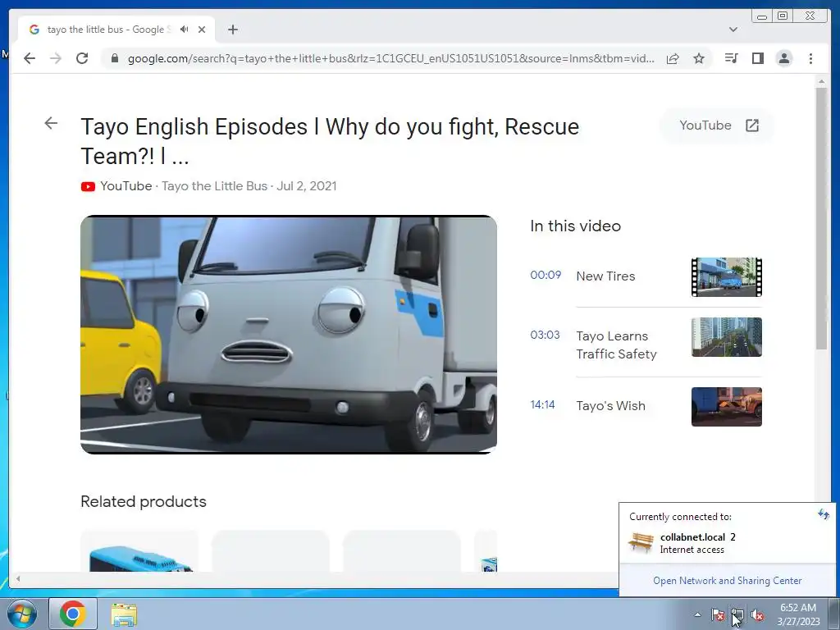The width and height of the screenshot is (840, 630).
Task: Play the Tayo video preview
Action: point(289,335)
